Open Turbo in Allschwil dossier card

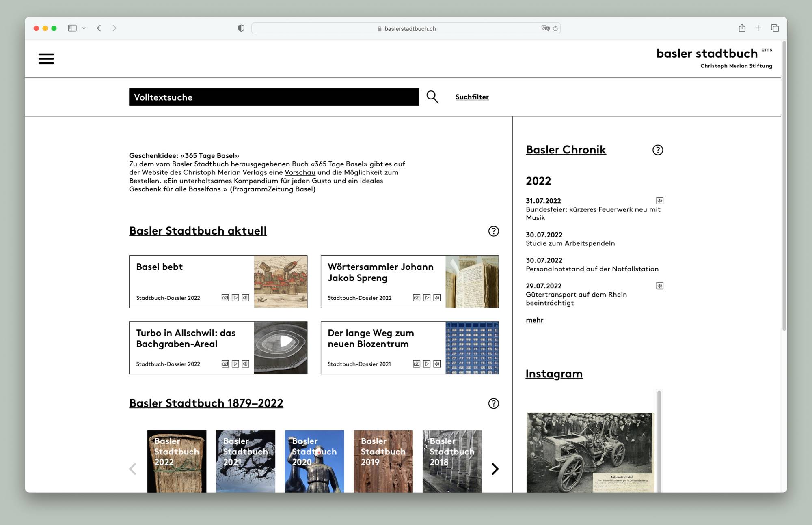coord(218,348)
